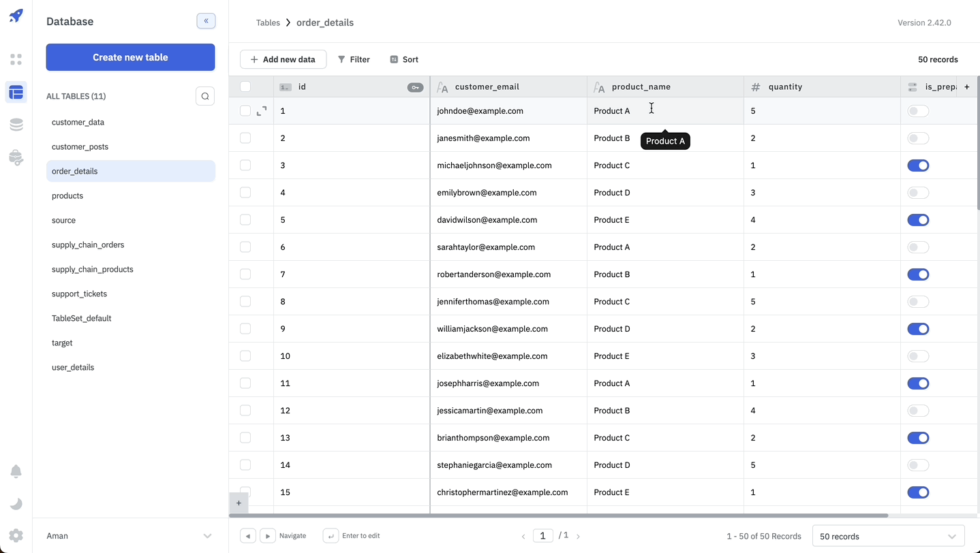The width and height of the screenshot is (980, 553).
Task: Add new column plus icon
Action: point(966,86)
